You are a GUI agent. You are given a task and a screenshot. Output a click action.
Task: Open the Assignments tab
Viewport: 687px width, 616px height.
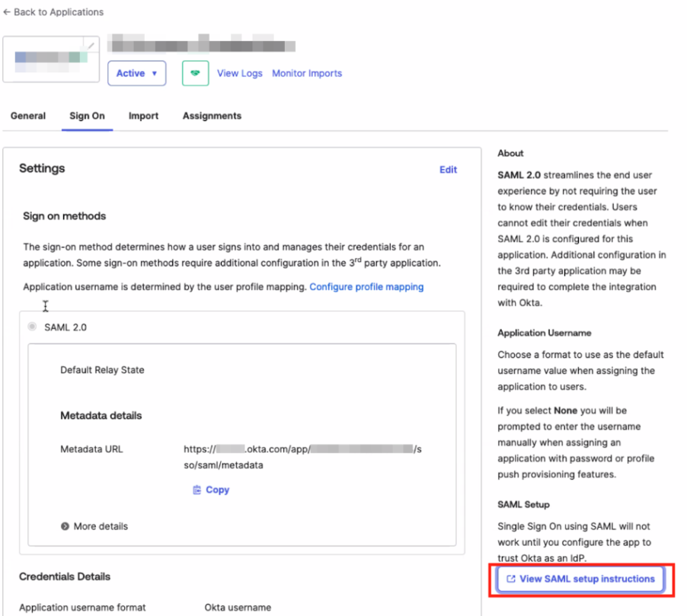click(212, 116)
